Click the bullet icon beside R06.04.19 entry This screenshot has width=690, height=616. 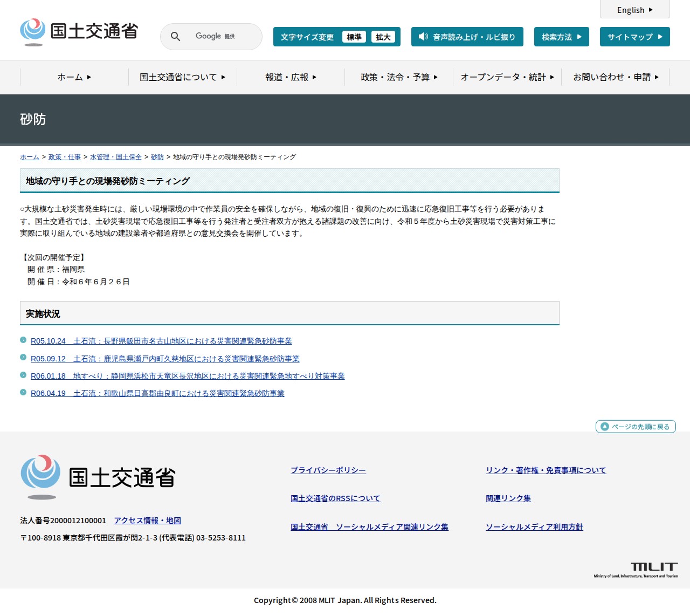pyautogui.click(x=23, y=392)
